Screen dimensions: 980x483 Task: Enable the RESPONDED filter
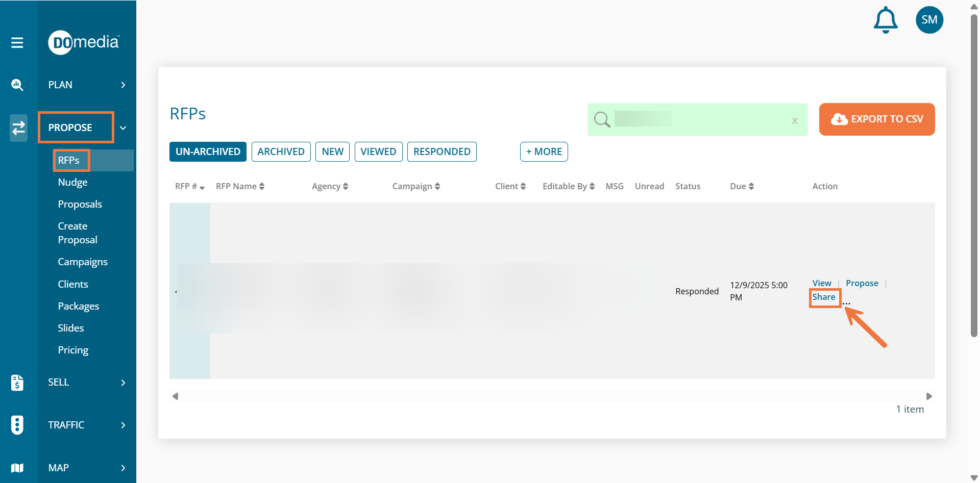coord(442,152)
